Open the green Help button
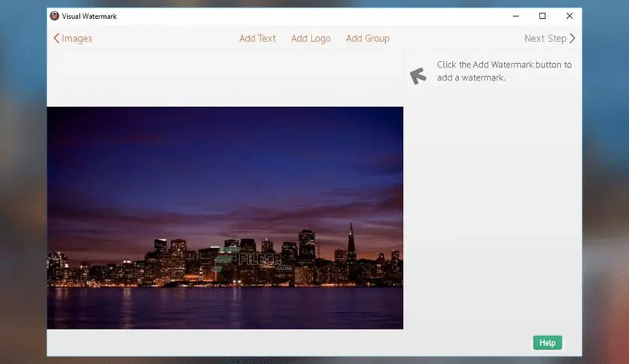Image resolution: width=629 pixels, height=364 pixels. (x=548, y=343)
